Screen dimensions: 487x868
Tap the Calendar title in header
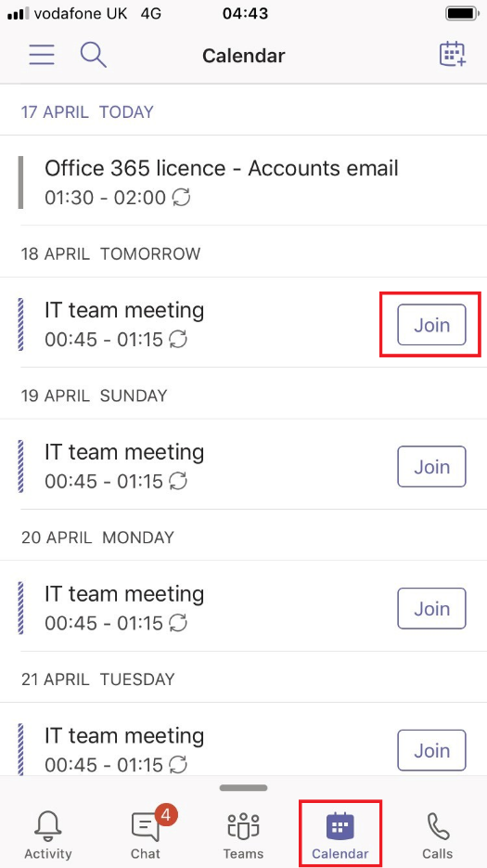click(243, 56)
